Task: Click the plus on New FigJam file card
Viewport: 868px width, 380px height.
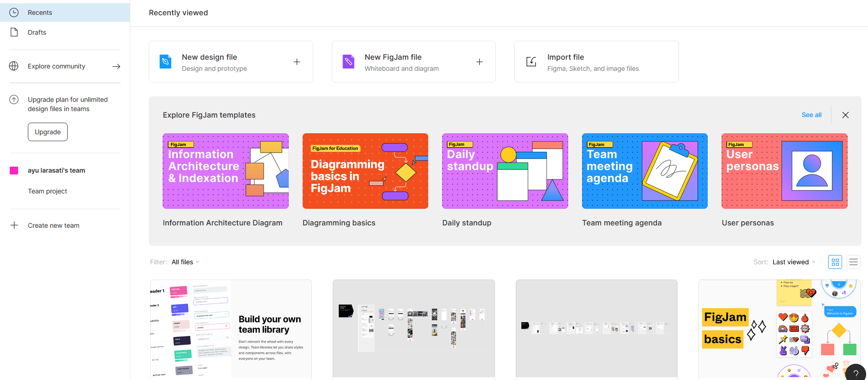Action: point(480,62)
